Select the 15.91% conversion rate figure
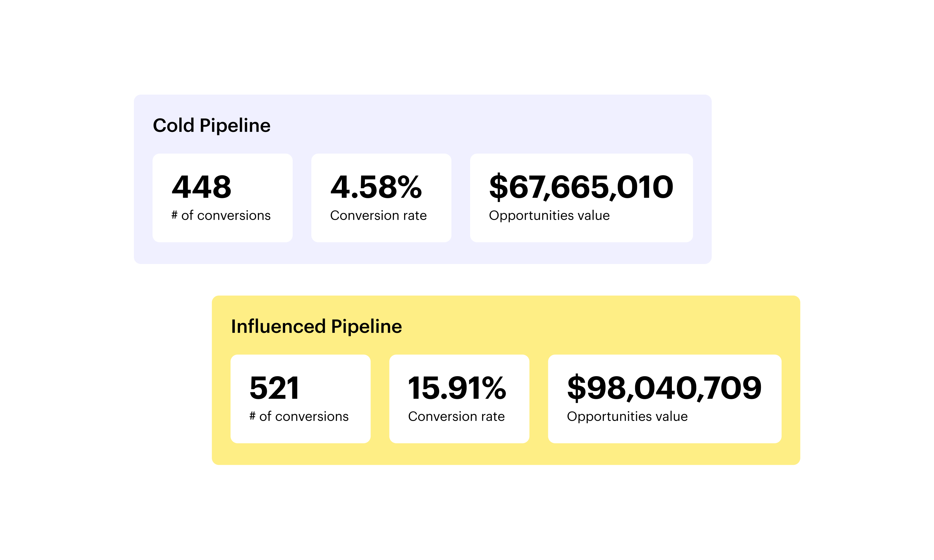This screenshot has width=934, height=560. (457, 388)
